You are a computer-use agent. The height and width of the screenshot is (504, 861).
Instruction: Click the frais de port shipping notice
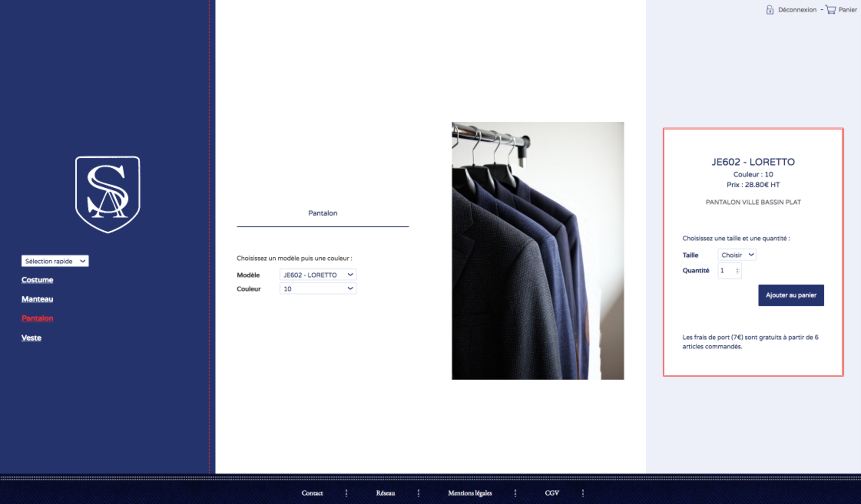750,342
